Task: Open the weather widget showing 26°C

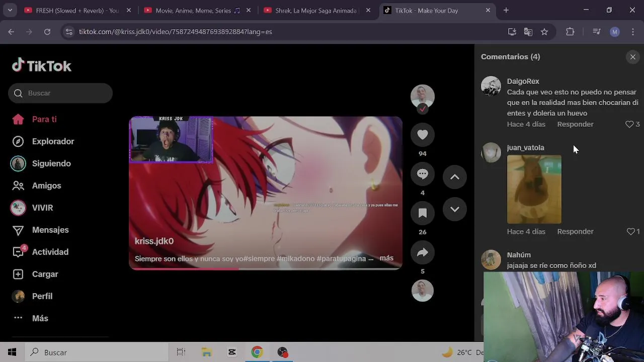Action: click(462, 352)
